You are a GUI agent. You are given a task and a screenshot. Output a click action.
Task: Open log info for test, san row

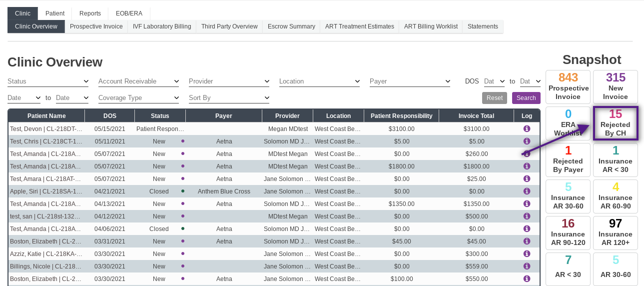pyautogui.click(x=527, y=216)
